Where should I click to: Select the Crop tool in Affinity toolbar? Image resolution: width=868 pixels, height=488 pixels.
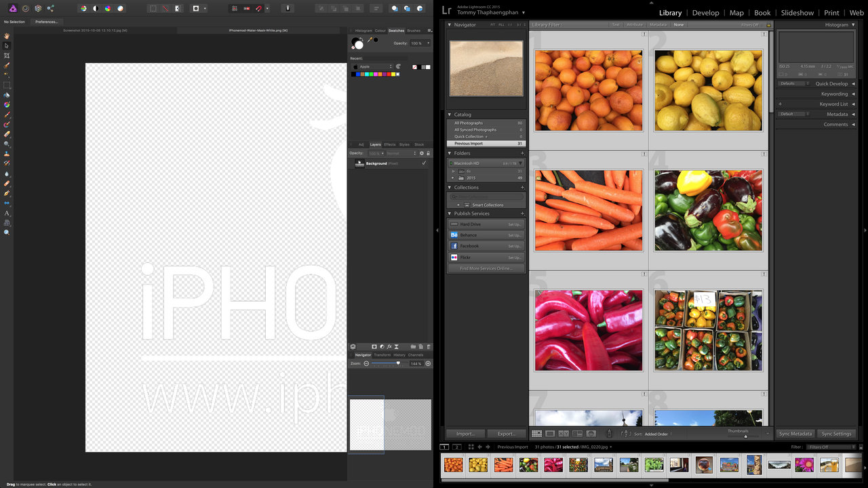[7, 56]
